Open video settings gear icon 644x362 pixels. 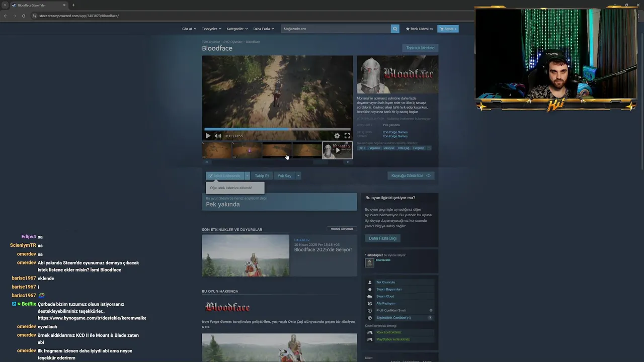coord(337,136)
